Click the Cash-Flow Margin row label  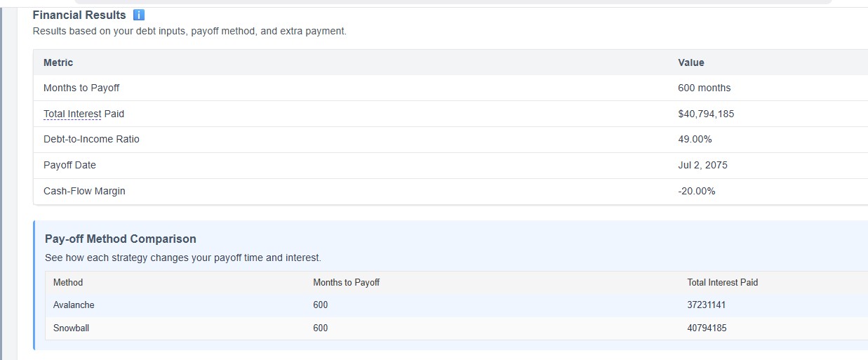pyautogui.click(x=84, y=191)
